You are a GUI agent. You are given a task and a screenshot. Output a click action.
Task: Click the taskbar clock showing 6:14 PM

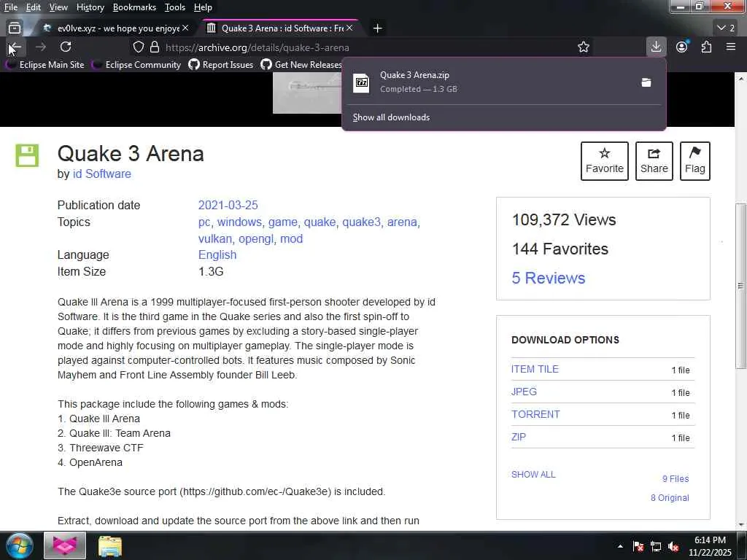[x=710, y=546]
